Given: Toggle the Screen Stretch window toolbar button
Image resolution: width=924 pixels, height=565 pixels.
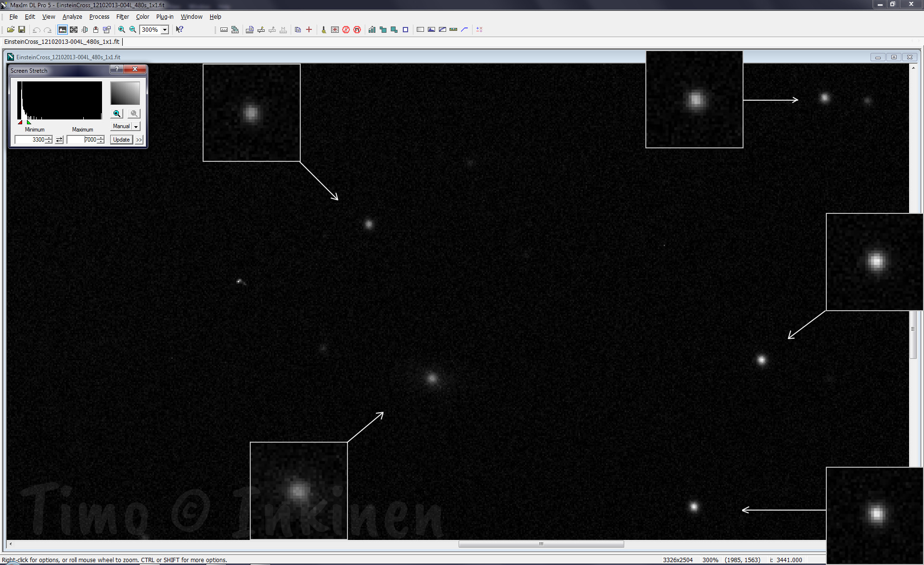Looking at the screenshot, I should (63, 30).
